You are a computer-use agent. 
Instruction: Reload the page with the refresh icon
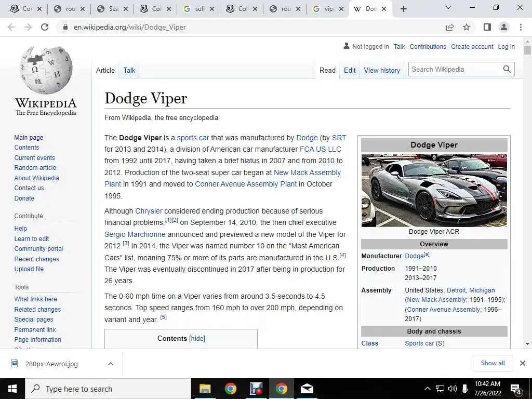(x=45, y=27)
